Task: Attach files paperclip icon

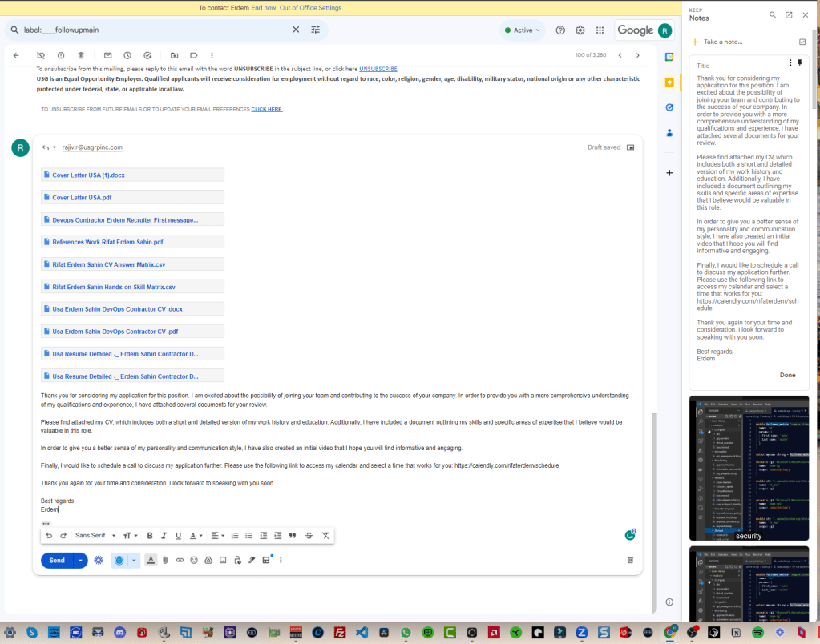Action: [165, 560]
